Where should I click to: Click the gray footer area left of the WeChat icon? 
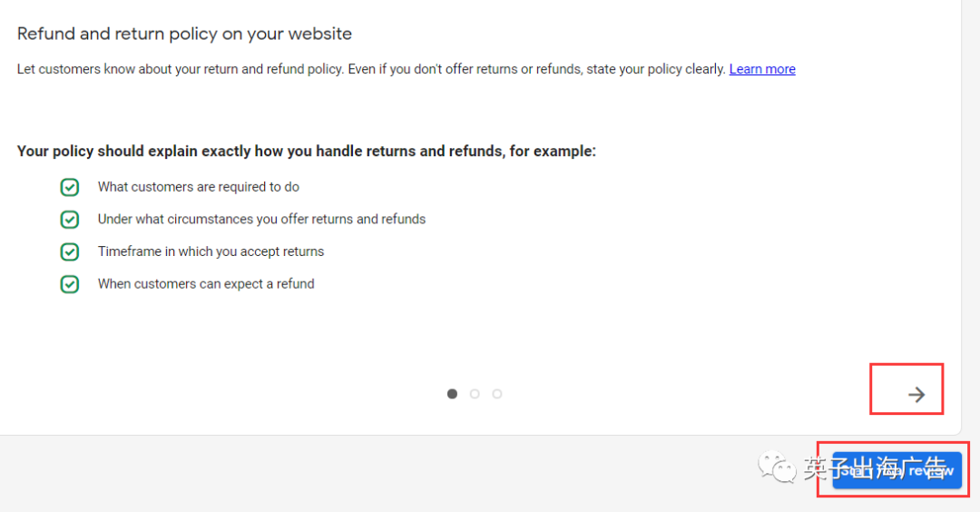[x=375, y=474]
